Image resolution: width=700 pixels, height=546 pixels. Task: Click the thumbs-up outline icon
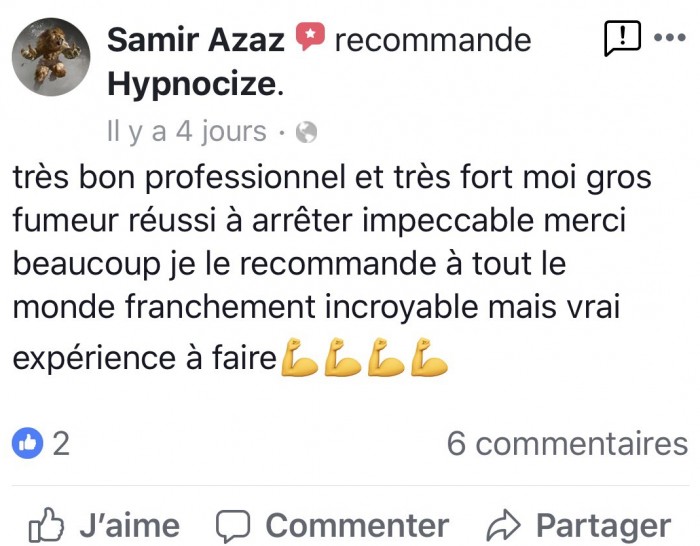pos(46,525)
